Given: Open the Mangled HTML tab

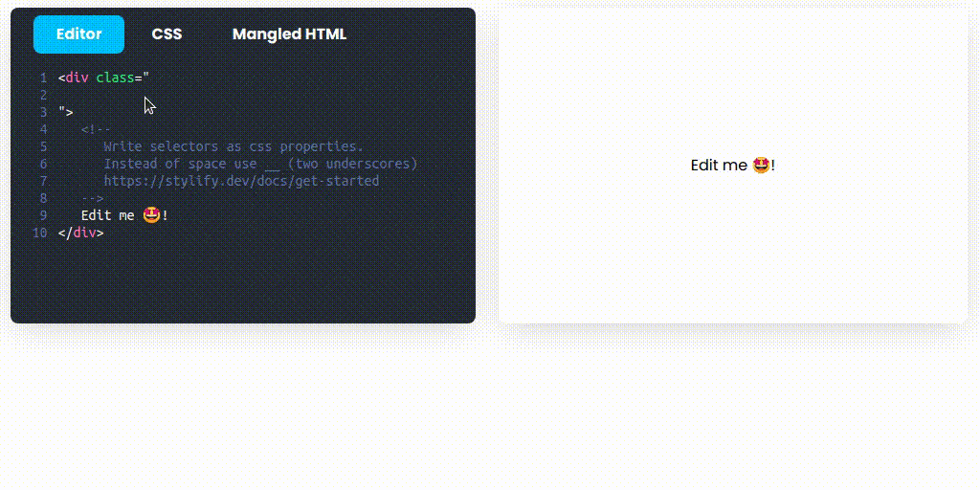Looking at the screenshot, I should [289, 34].
